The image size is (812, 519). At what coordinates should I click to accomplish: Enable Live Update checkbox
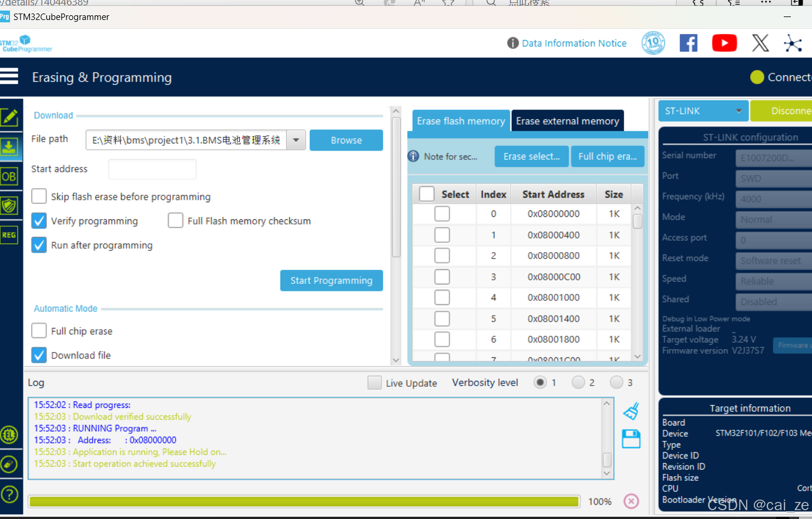(x=374, y=383)
